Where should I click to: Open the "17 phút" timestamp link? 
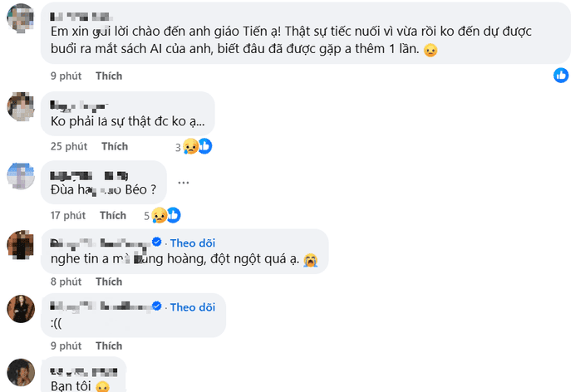point(67,215)
